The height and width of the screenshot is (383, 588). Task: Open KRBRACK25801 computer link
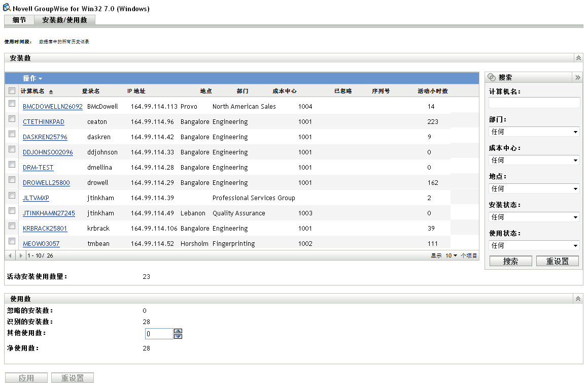(45, 228)
